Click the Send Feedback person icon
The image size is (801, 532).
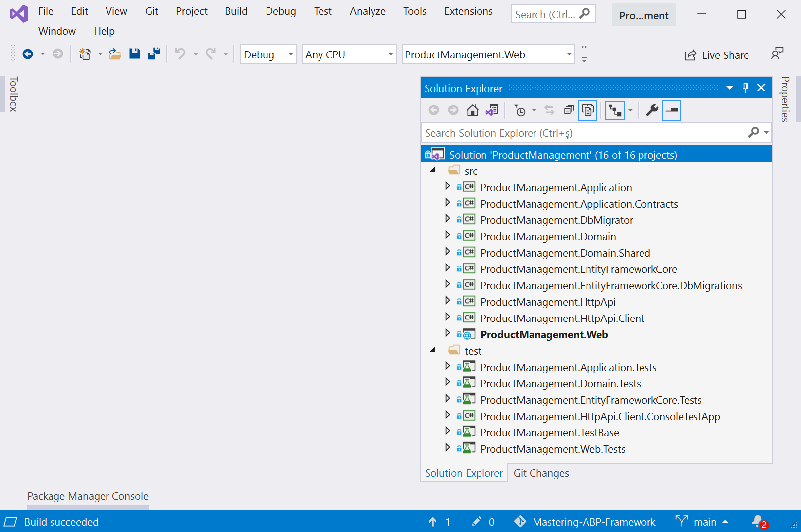pos(777,53)
